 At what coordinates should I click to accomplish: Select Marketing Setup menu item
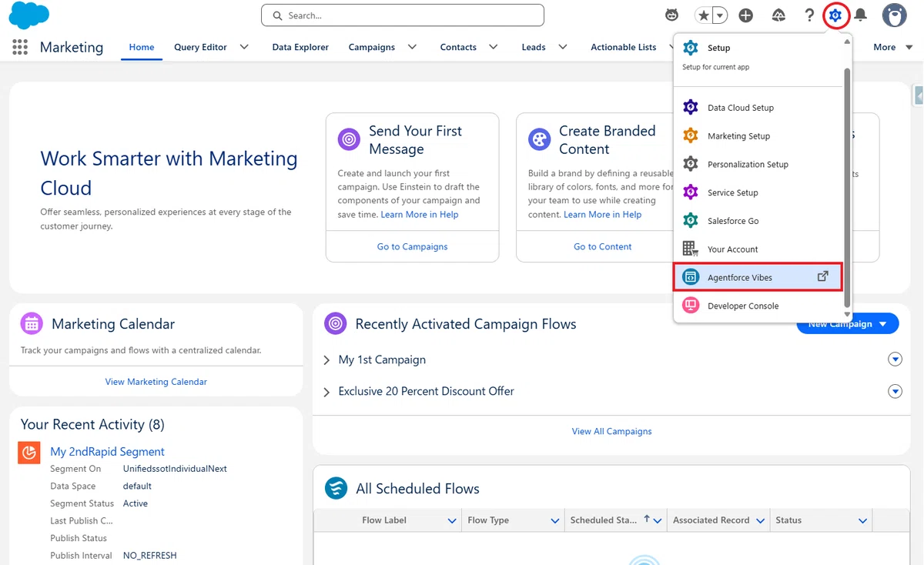758,136
